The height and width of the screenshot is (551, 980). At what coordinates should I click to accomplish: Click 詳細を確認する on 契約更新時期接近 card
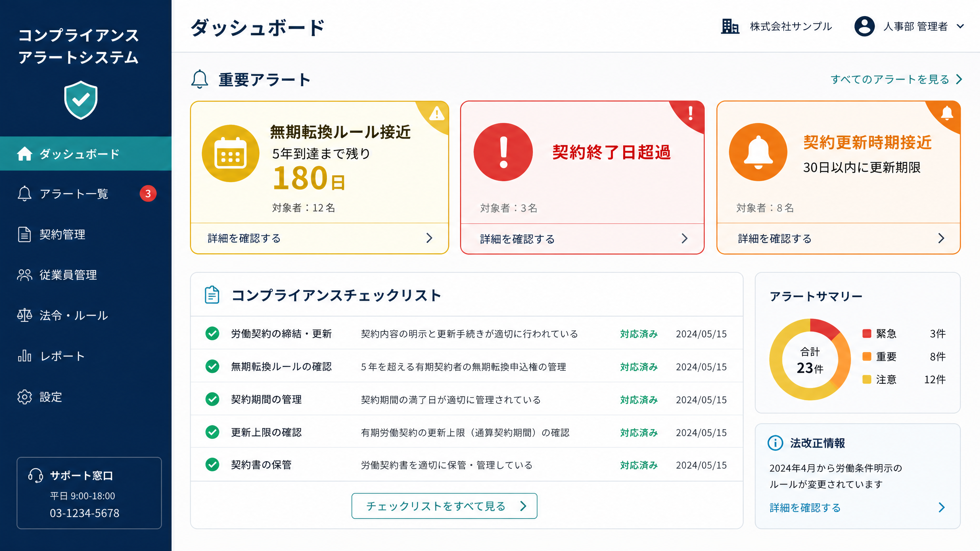[x=775, y=238]
